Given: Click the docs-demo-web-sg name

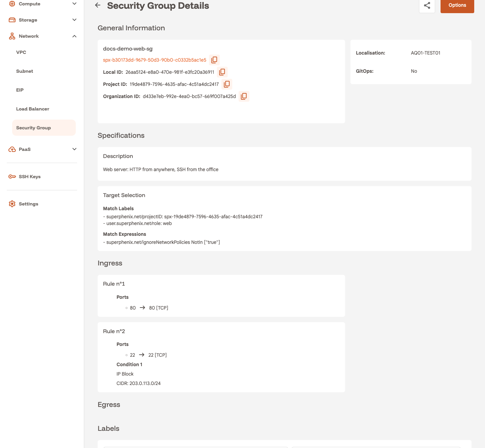Looking at the screenshot, I should [128, 49].
